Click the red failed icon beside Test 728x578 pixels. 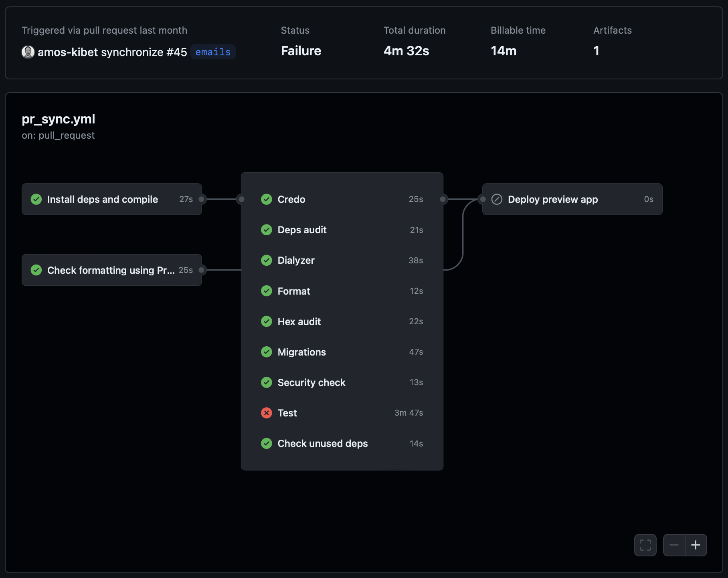(x=267, y=413)
